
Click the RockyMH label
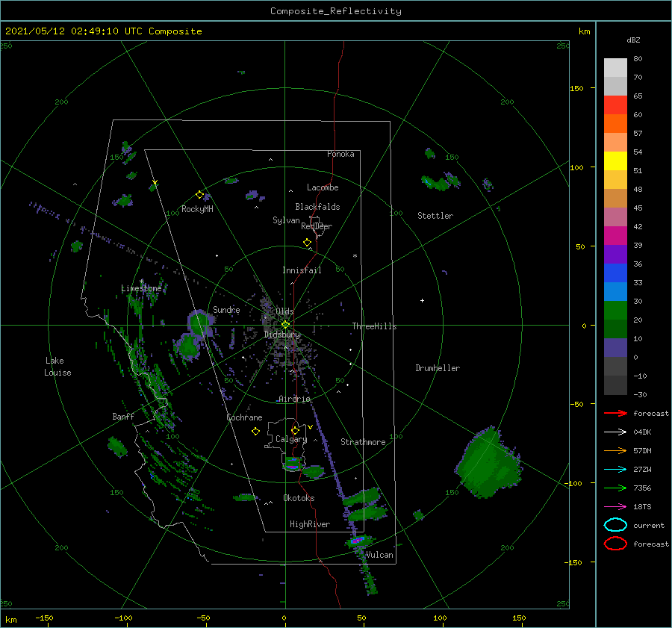(197, 209)
